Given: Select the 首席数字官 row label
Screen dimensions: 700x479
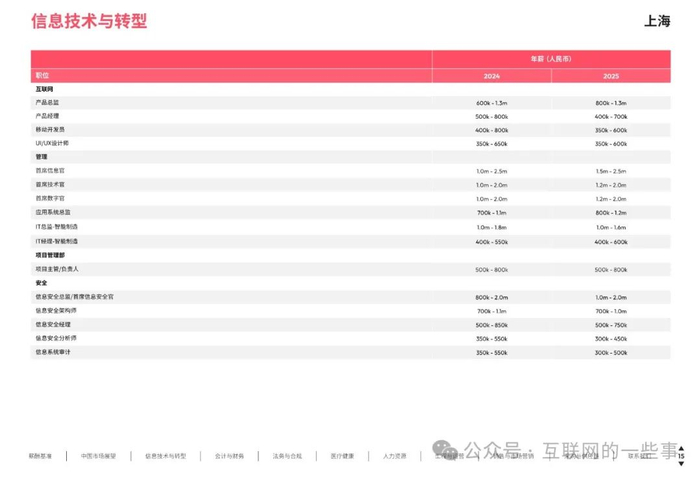Looking at the screenshot, I should coord(50,198).
